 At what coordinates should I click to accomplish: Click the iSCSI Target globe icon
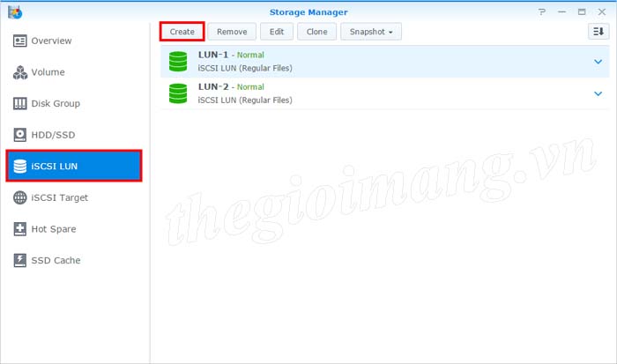point(20,197)
